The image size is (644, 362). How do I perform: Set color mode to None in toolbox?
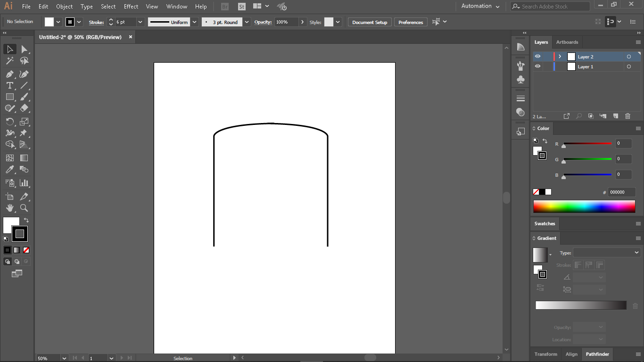coord(26,250)
